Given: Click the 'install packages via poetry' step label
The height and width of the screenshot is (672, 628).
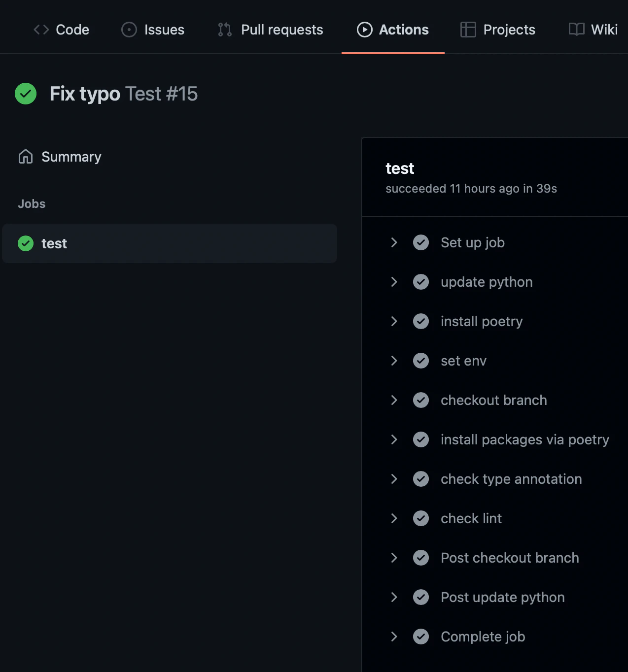Looking at the screenshot, I should pyautogui.click(x=524, y=439).
